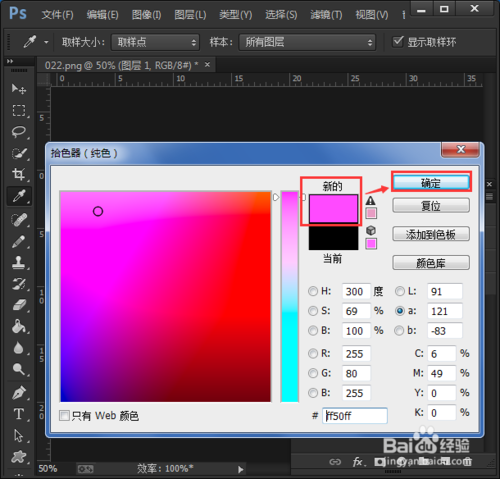This screenshot has width=500, height=479.
Task: Select the HSB B brightness radio button
Action: pyautogui.click(x=313, y=331)
